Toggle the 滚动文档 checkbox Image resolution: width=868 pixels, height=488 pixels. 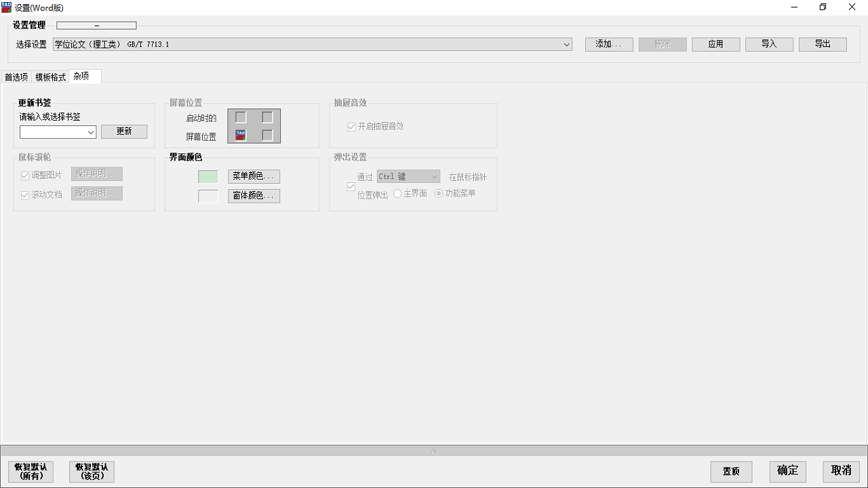(24, 193)
